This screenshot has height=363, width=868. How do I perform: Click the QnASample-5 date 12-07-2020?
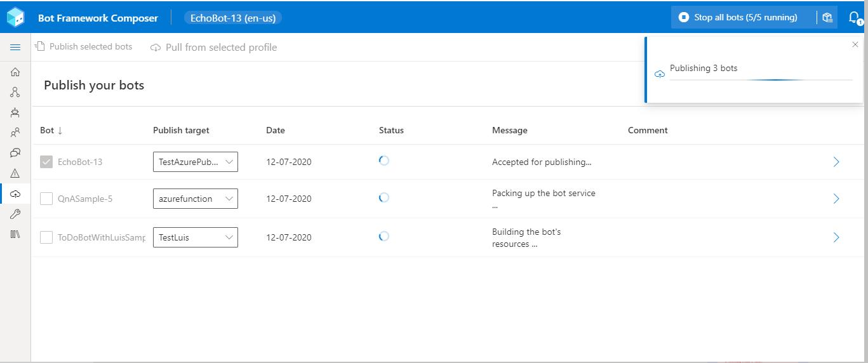pyautogui.click(x=289, y=199)
